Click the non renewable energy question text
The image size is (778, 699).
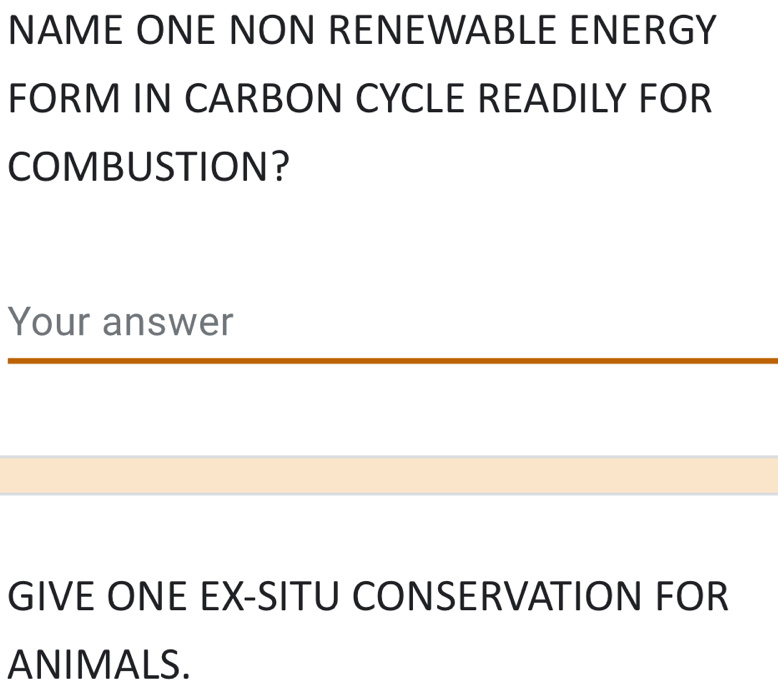click(360, 98)
